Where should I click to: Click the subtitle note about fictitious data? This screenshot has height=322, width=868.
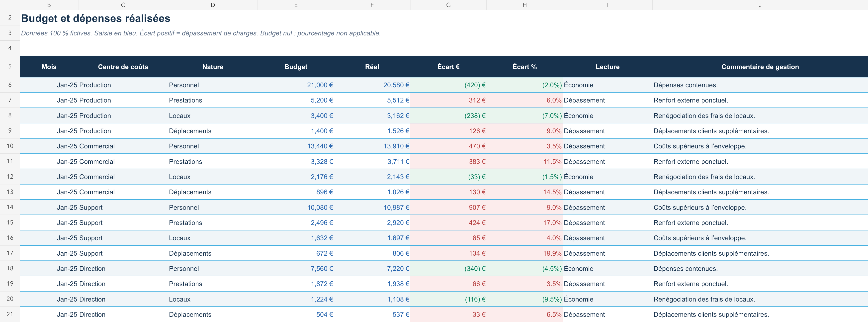tap(201, 33)
